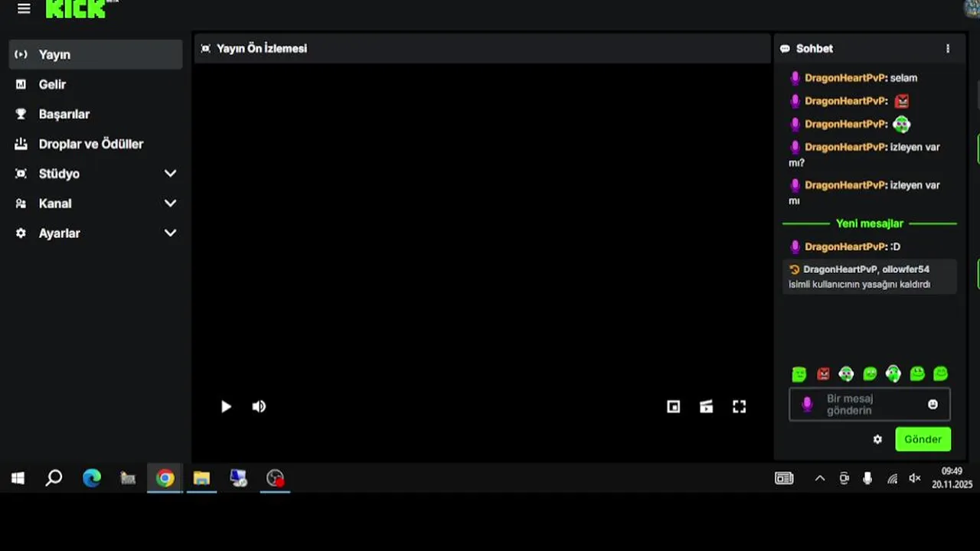Insert the seventh green emote
The image size is (980, 551).
click(940, 373)
